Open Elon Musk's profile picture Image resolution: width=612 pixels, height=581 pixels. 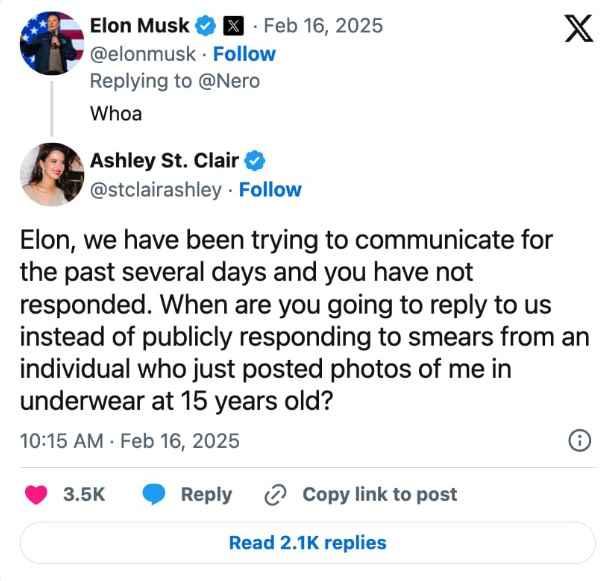pos(51,43)
